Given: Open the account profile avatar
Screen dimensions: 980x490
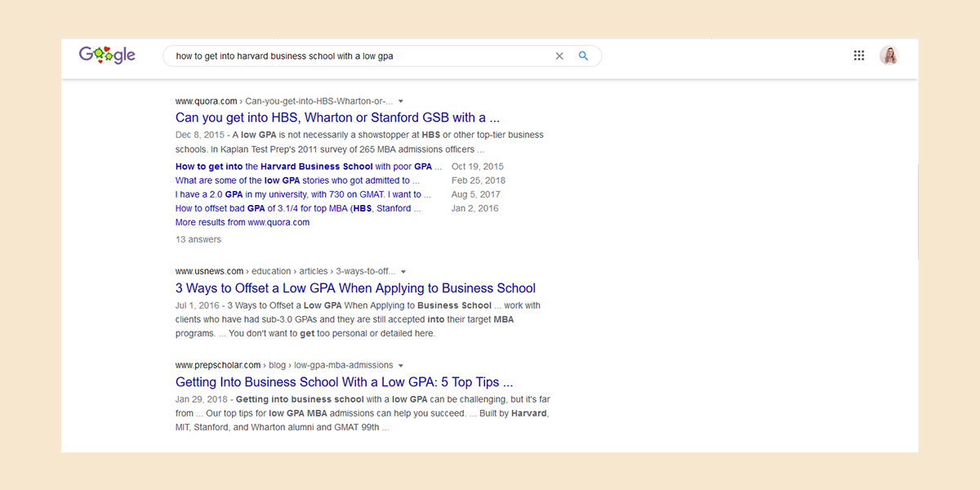Looking at the screenshot, I should [x=889, y=56].
